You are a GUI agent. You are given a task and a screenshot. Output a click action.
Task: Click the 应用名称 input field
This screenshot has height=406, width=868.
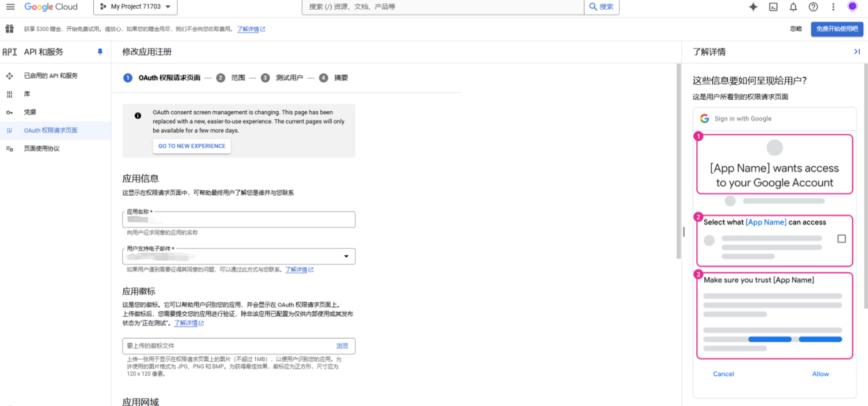238,220
